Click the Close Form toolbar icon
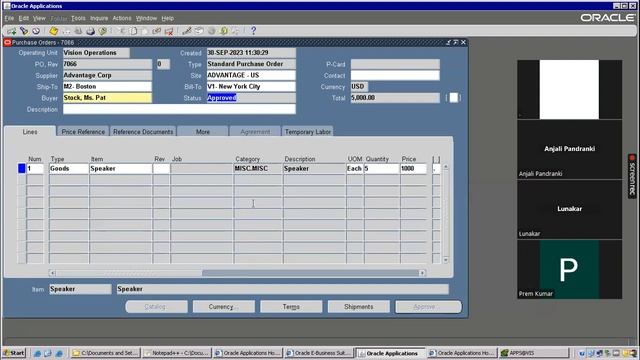The image size is (640, 360). click(x=102, y=31)
